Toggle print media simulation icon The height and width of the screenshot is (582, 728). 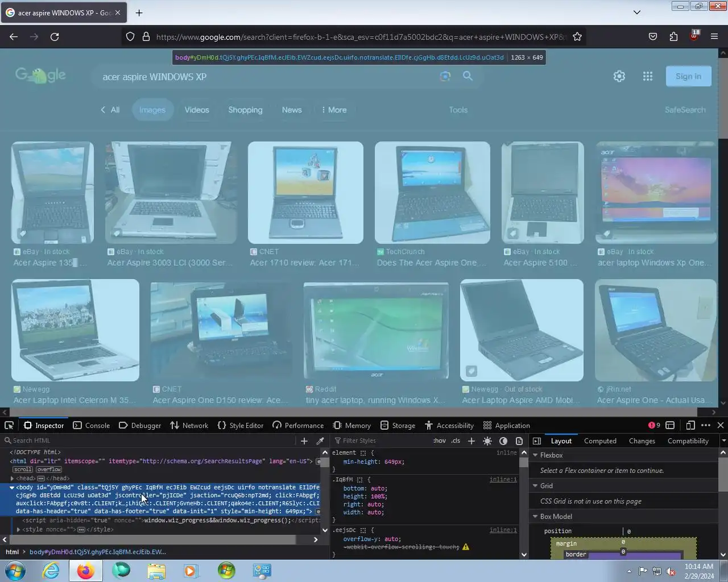click(x=519, y=440)
